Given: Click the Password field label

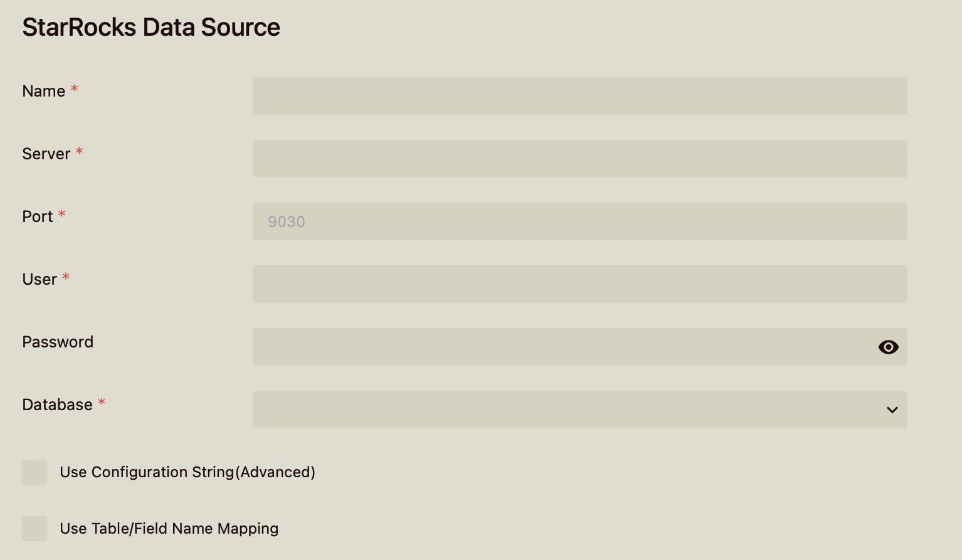Looking at the screenshot, I should pyautogui.click(x=58, y=342).
